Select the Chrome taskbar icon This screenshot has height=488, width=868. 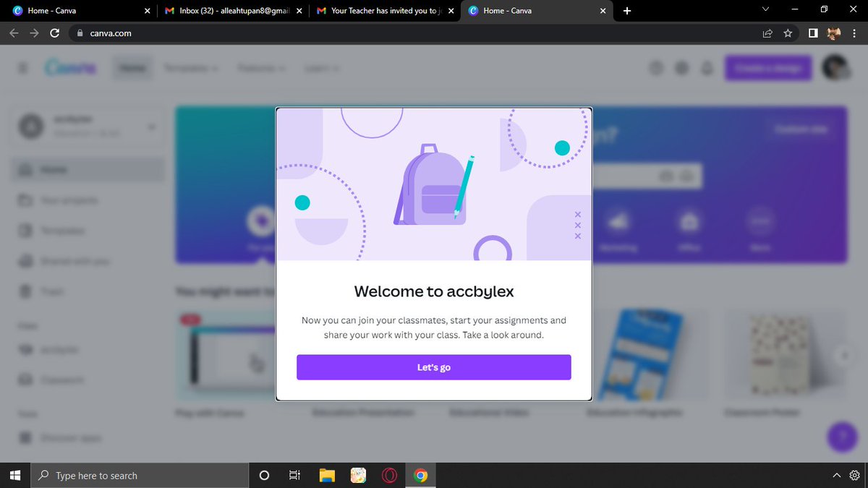click(x=420, y=475)
